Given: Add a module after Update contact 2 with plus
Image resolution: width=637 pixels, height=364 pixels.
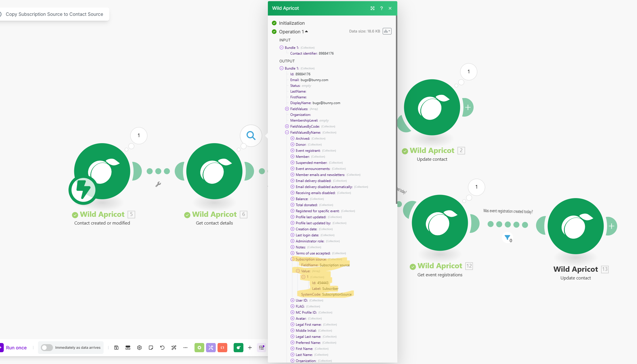Looking at the screenshot, I should pyautogui.click(x=468, y=107).
